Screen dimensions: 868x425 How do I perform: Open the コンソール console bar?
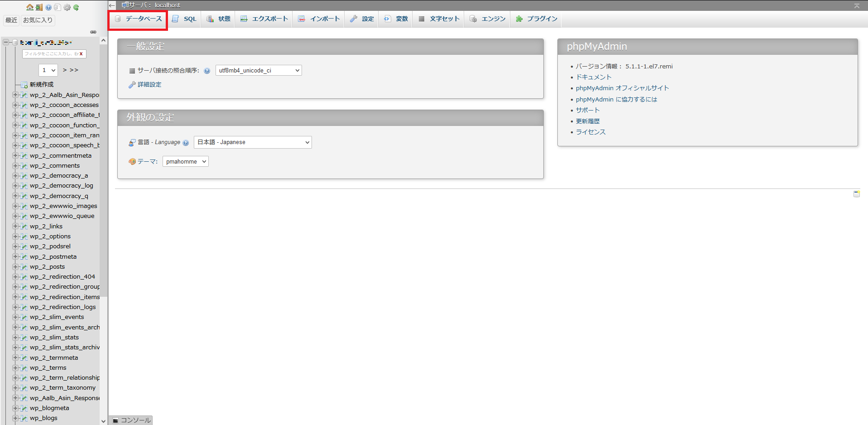[131, 420]
